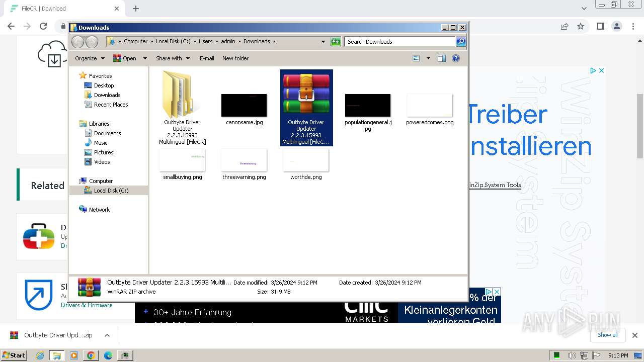Click Show all downloads button

pos(608,335)
